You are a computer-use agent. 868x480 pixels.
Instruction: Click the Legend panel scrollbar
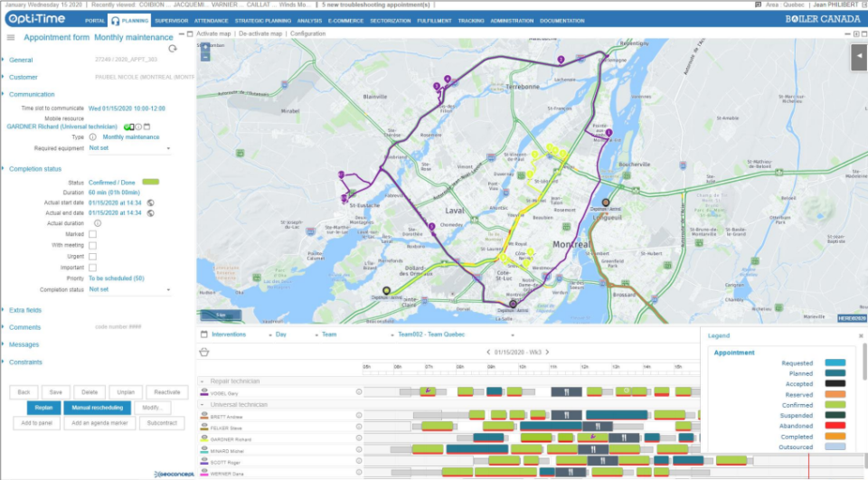[x=864, y=362]
